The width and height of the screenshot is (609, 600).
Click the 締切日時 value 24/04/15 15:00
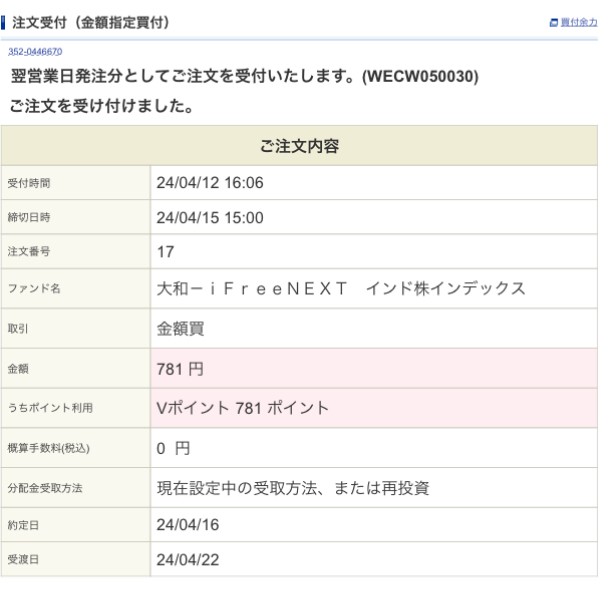click(x=210, y=218)
